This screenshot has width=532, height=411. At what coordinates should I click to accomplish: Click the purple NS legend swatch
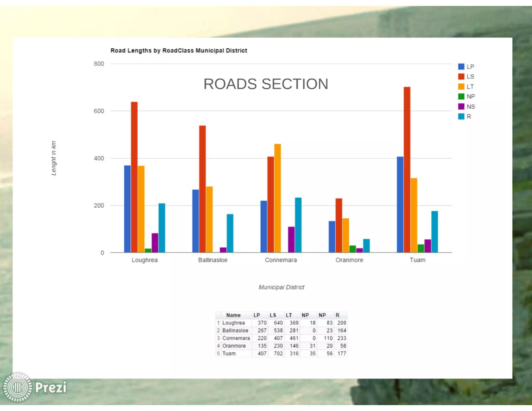[x=461, y=107]
